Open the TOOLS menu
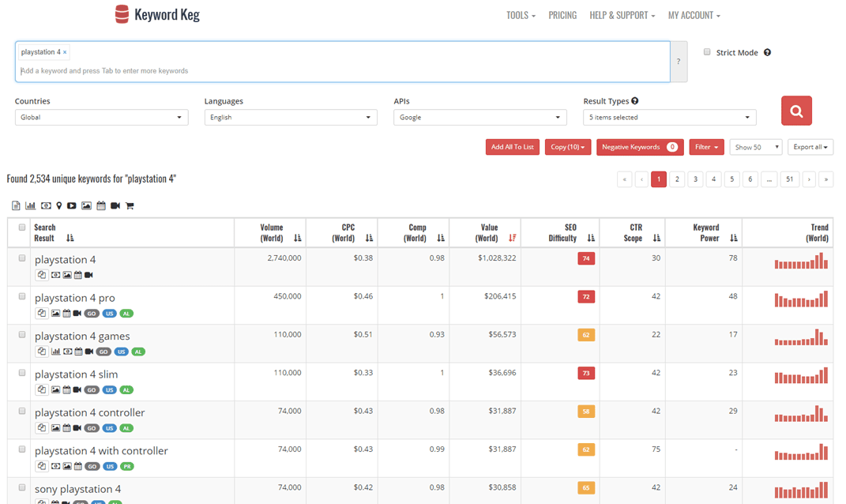The width and height of the screenshot is (846, 504). tap(521, 16)
